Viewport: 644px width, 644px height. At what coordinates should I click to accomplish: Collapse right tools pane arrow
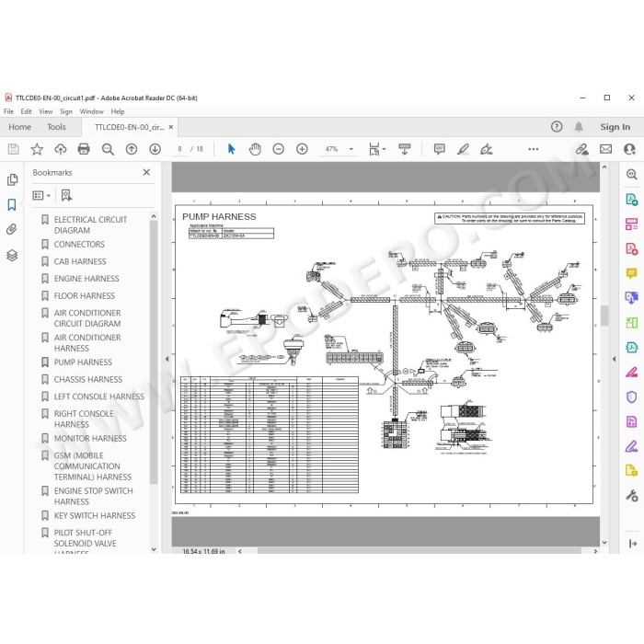[614, 359]
